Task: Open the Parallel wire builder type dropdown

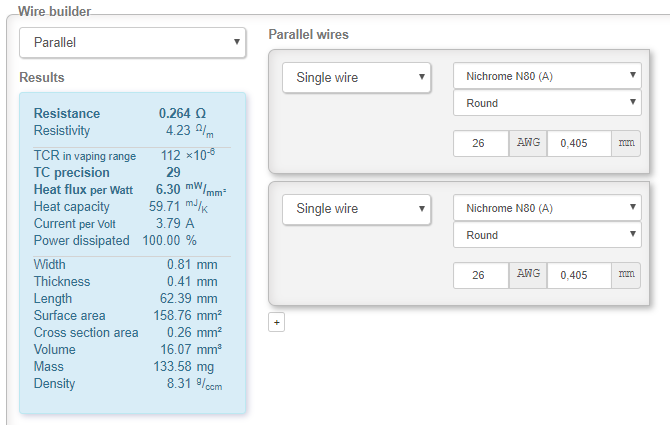Action: click(x=132, y=43)
